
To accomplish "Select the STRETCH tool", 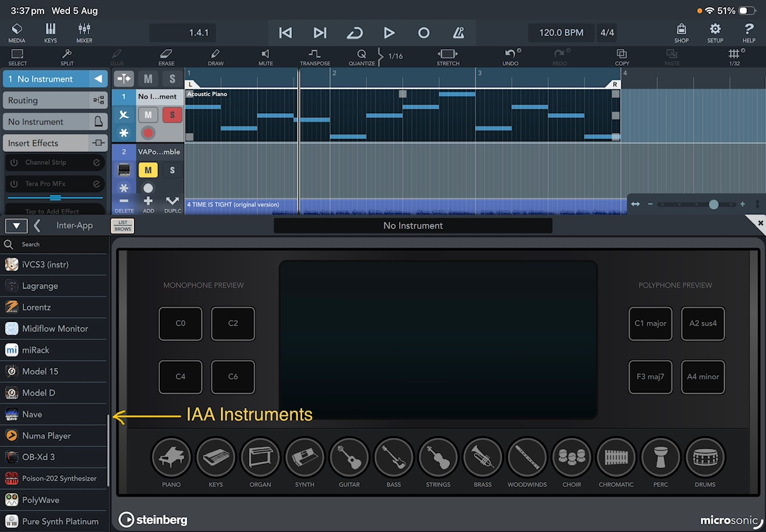I will (x=448, y=57).
